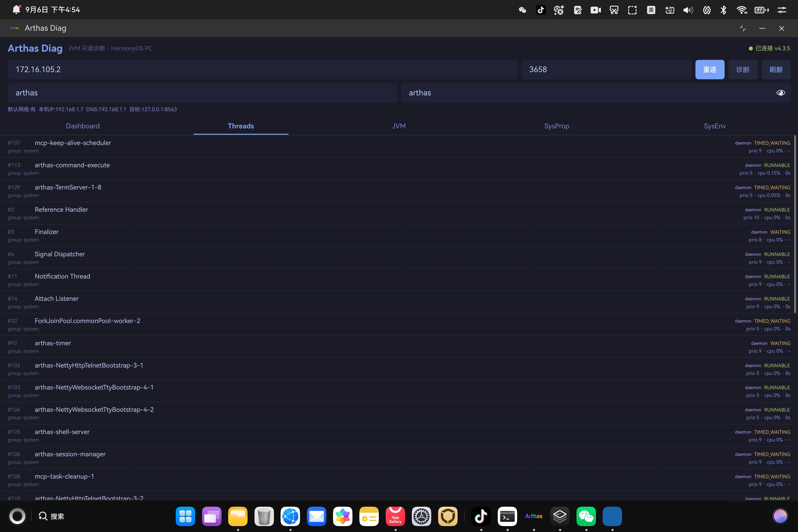Click the Arthas app dock icon
This screenshot has width=798, height=532.
coord(534,516)
